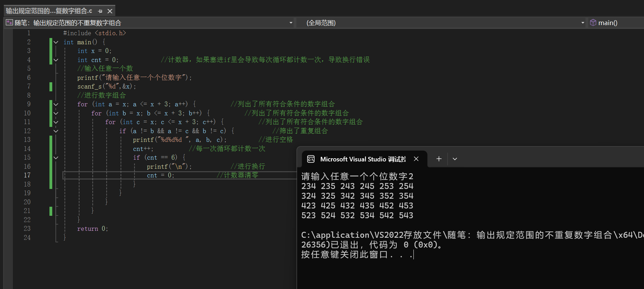Click comment //每一次循环都计数一次

pos(227,149)
